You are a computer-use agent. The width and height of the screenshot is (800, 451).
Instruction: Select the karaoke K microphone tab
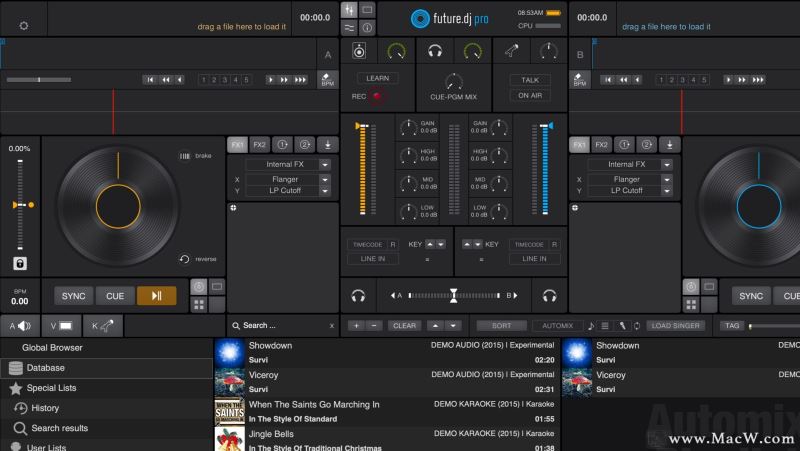click(103, 326)
